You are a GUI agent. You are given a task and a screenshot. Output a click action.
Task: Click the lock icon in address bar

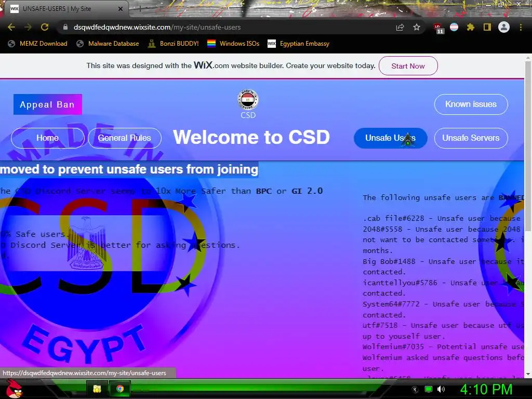pos(65,27)
